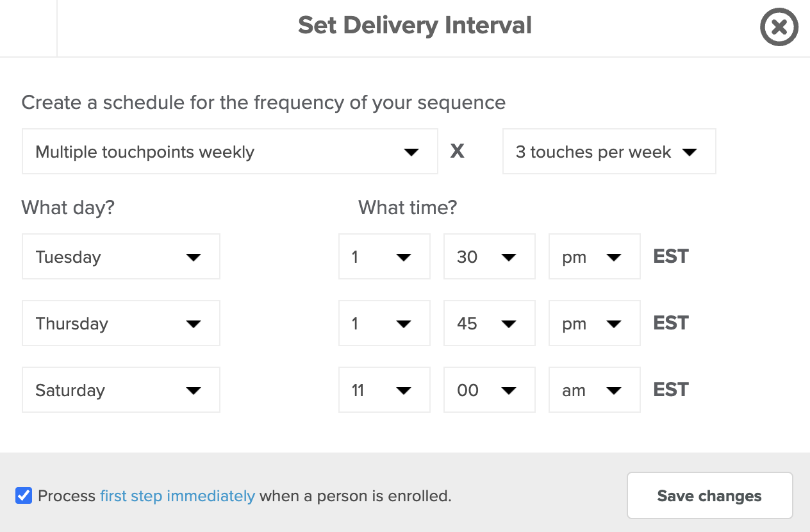Viewport: 810px width, 532px height.
Task: Close the Set Delivery Interval dialog
Action: coord(779,28)
